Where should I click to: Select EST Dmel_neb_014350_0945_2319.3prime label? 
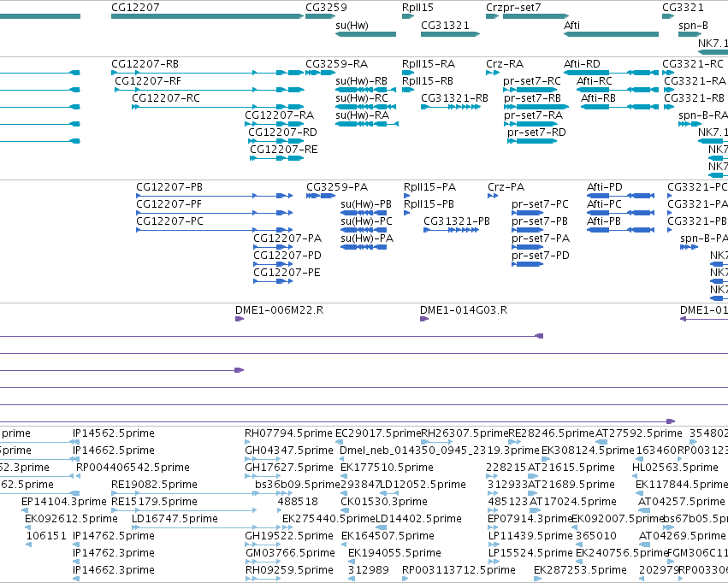(440, 450)
